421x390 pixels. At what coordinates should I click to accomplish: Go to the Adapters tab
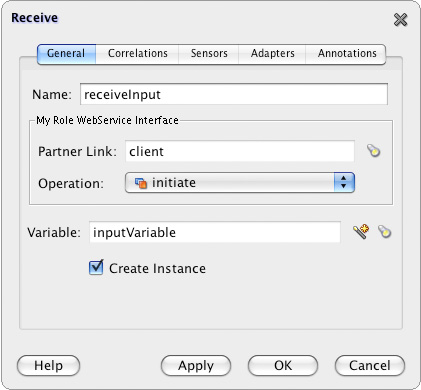click(x=272, y=53)
